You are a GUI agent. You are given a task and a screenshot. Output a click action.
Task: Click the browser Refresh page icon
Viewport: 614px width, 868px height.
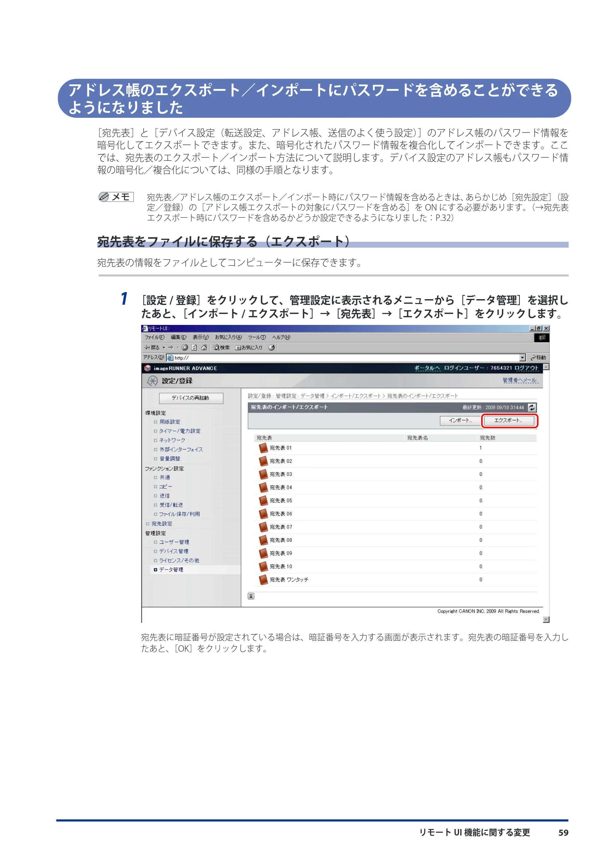(x=194, y=347)
